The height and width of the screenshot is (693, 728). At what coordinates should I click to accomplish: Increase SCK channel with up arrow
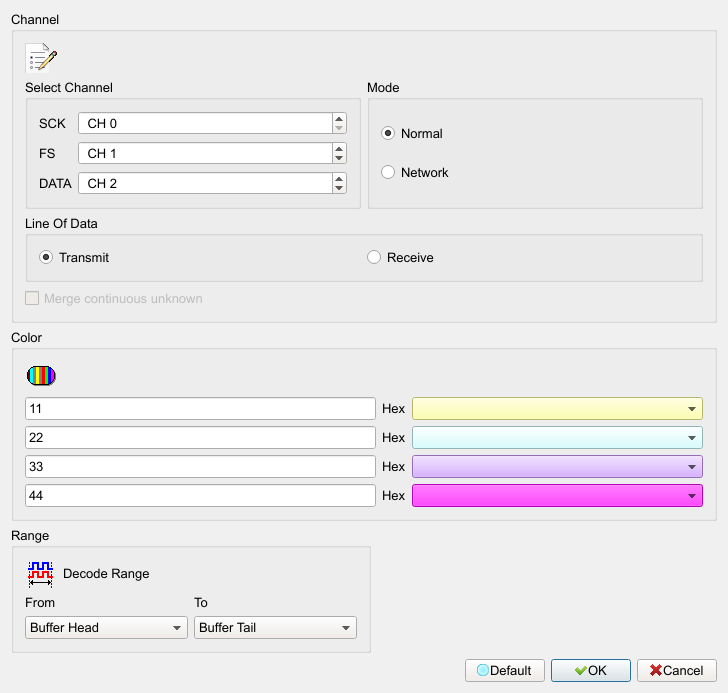point(339,118)
